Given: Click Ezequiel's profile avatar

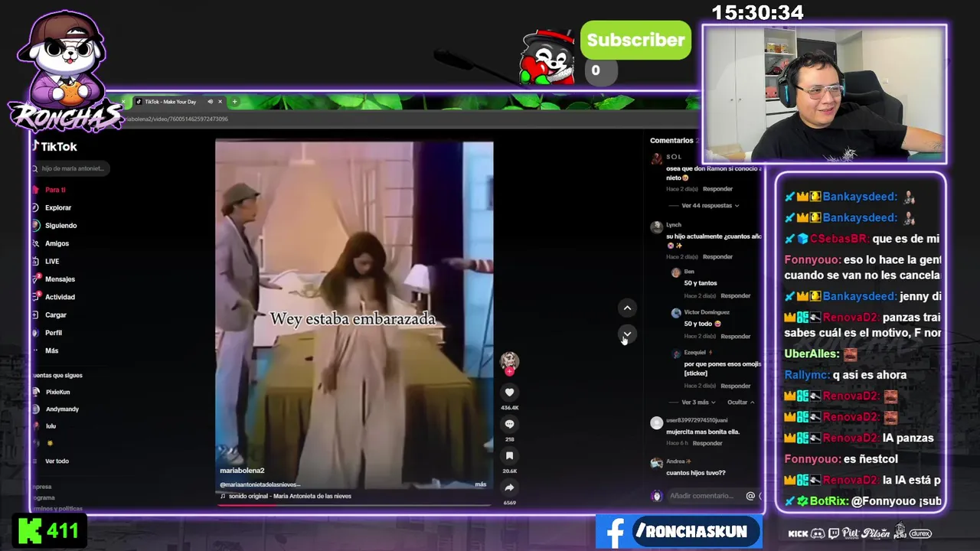Looking at the screenshot, I should coord(675,354).
